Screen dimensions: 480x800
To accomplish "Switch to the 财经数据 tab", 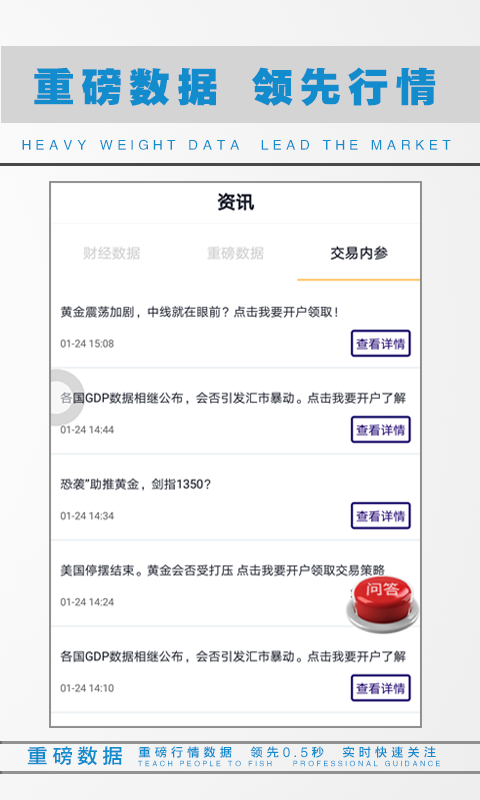I will [x=112, y=253].
